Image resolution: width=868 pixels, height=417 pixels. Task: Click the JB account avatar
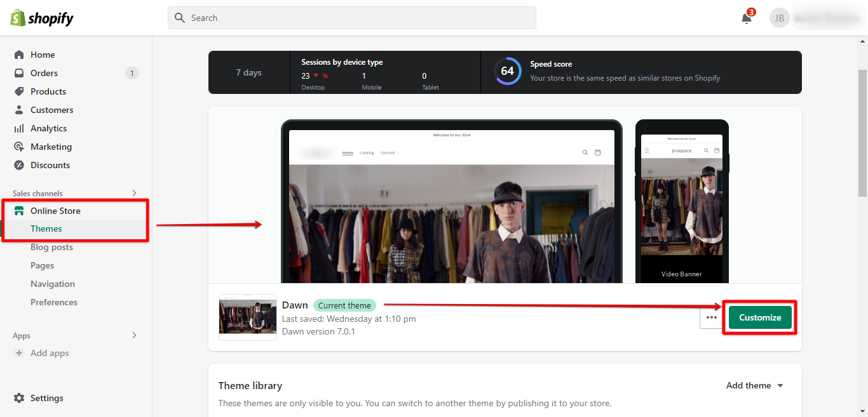coord(779,18)
